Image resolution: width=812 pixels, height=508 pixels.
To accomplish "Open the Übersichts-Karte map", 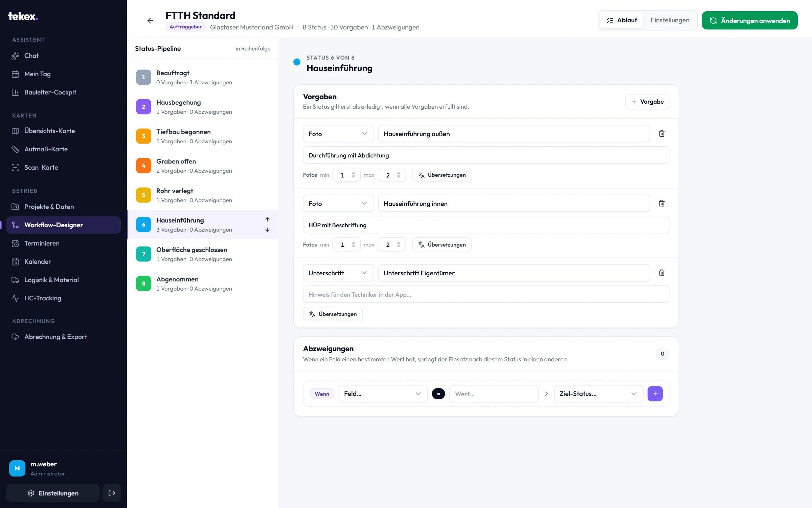I will pos(63,131).
